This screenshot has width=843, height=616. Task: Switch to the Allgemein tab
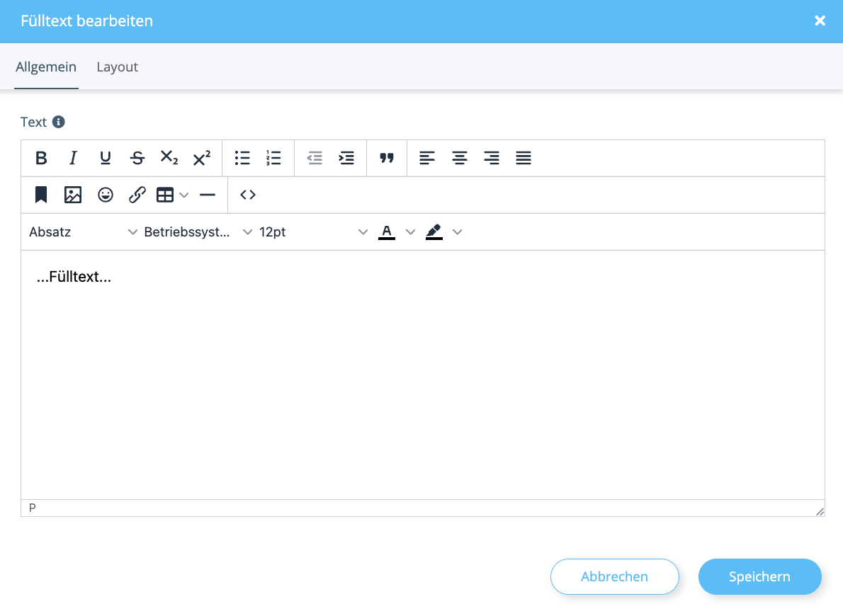coord(46,67)
